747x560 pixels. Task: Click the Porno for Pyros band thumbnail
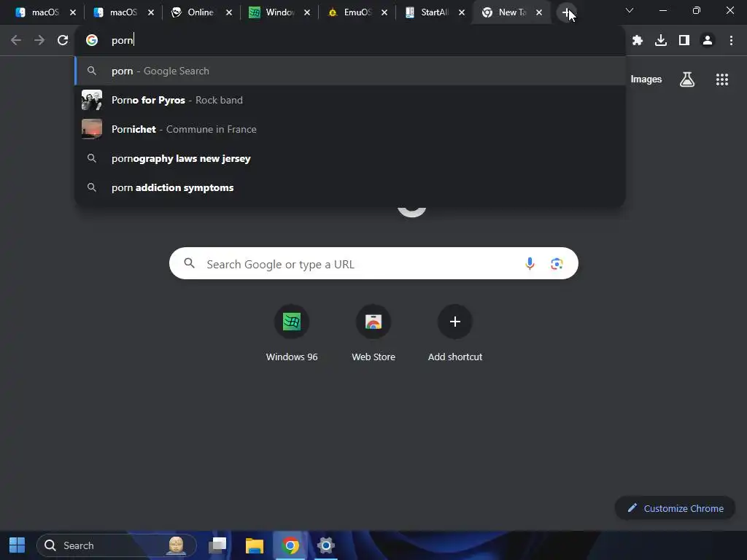92,100
